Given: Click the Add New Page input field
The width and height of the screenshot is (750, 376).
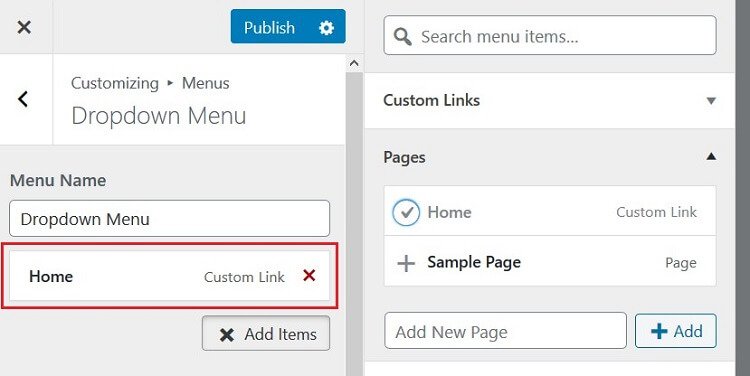Looking at the screenshot, I should point(505,331).
